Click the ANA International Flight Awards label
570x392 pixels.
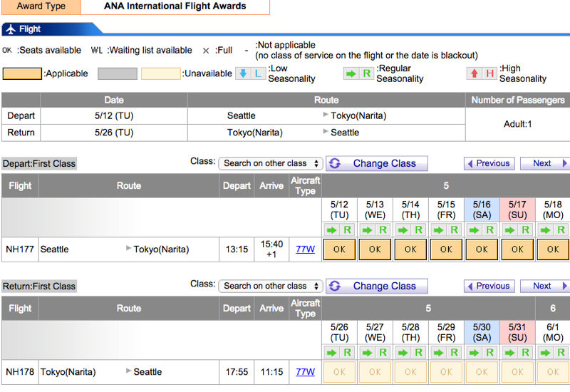click(x=175, y=6)
